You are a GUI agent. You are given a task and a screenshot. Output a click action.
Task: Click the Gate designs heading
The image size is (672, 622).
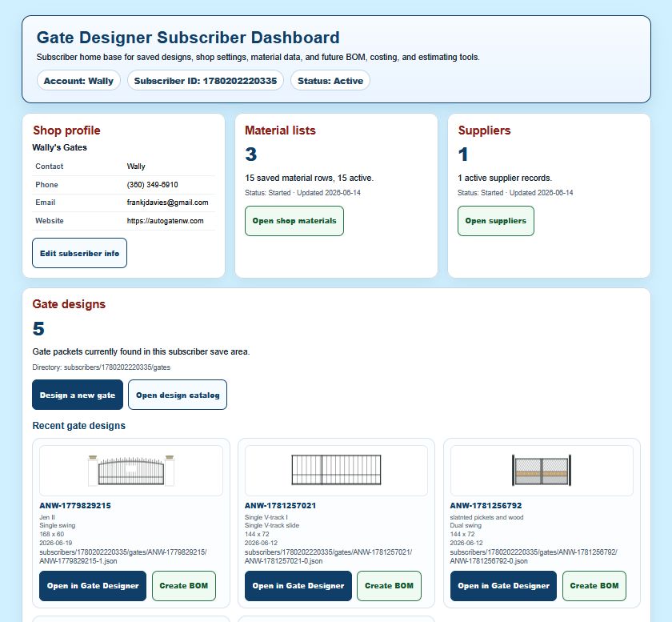click(69, 304)
